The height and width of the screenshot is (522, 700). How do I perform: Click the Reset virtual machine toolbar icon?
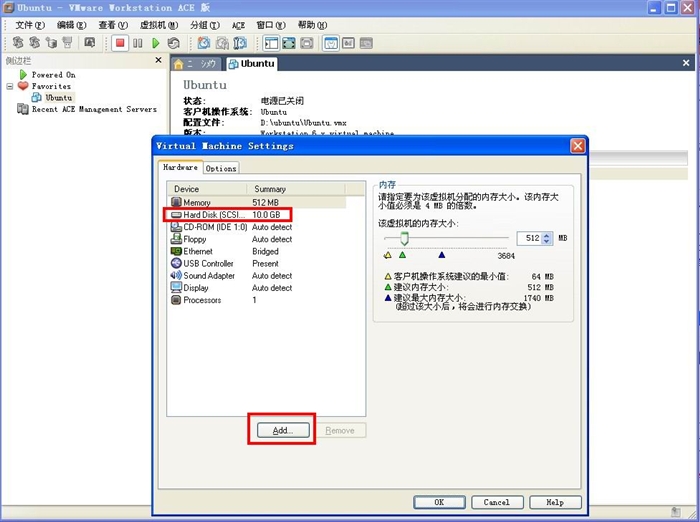pos(173,43)
